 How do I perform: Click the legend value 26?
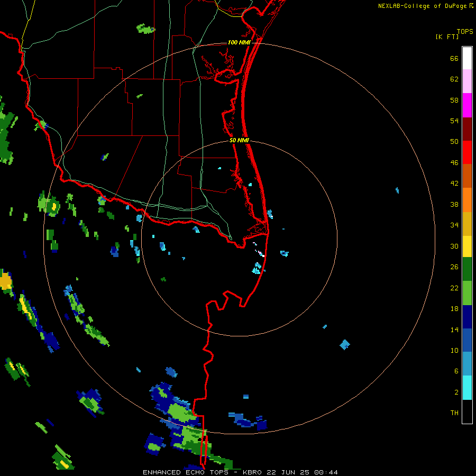454,267
